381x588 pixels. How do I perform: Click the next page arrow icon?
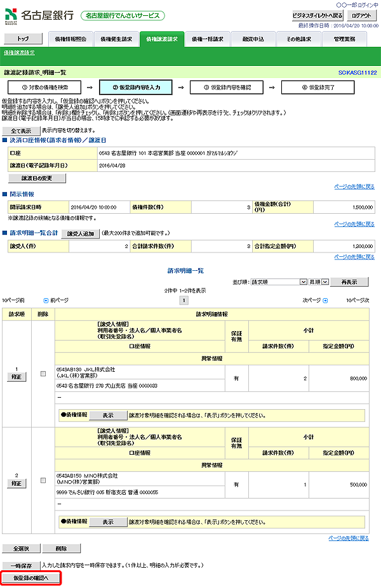[326, 301]
